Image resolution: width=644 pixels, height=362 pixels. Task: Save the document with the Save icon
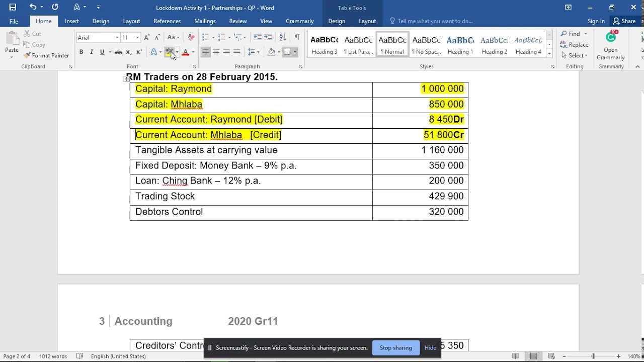click(x=13, y=7)
